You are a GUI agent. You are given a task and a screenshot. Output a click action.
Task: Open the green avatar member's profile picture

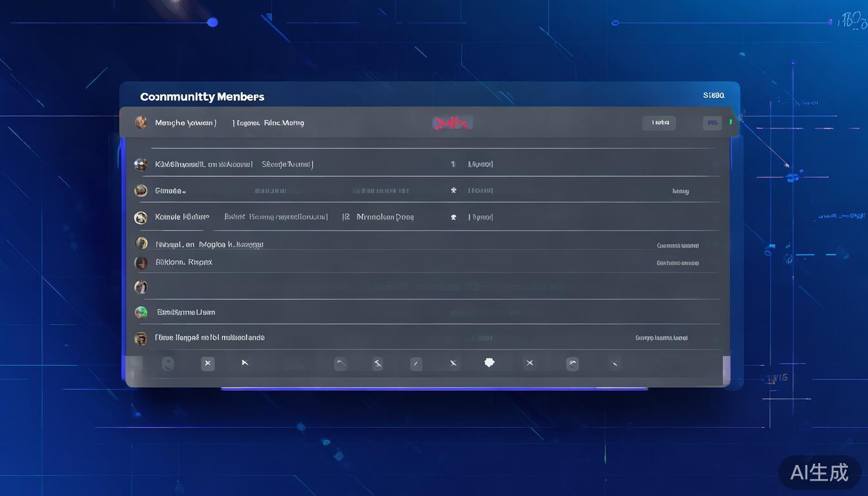coord(141,313)
